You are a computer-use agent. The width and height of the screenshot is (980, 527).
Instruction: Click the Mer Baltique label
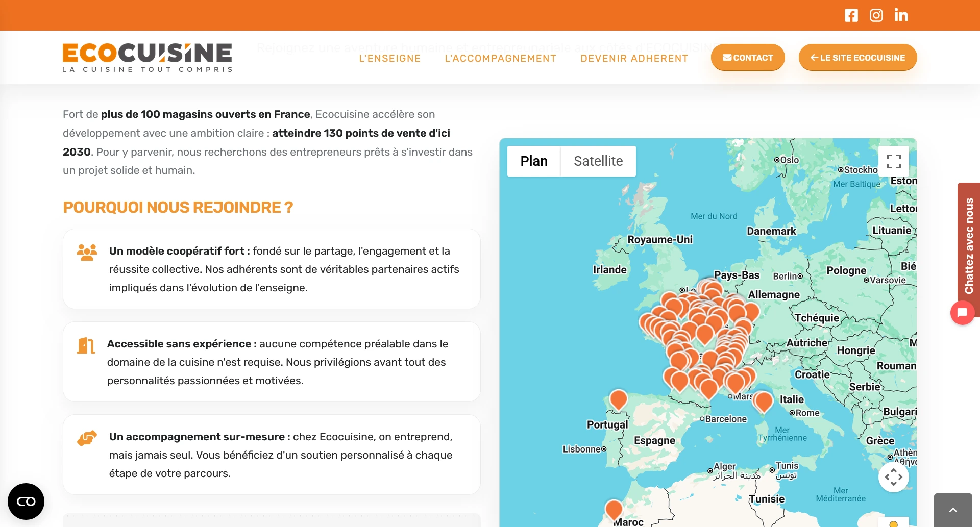click(x=857, y=184)
